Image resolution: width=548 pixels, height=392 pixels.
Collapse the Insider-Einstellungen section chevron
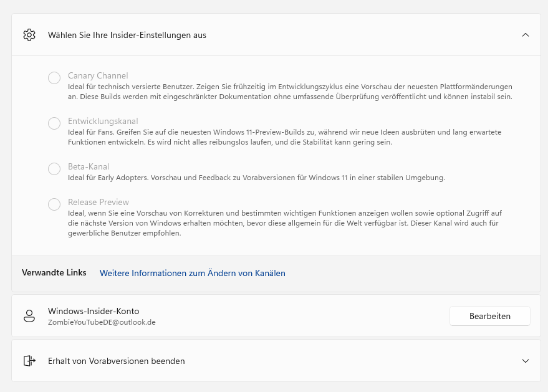526,35
